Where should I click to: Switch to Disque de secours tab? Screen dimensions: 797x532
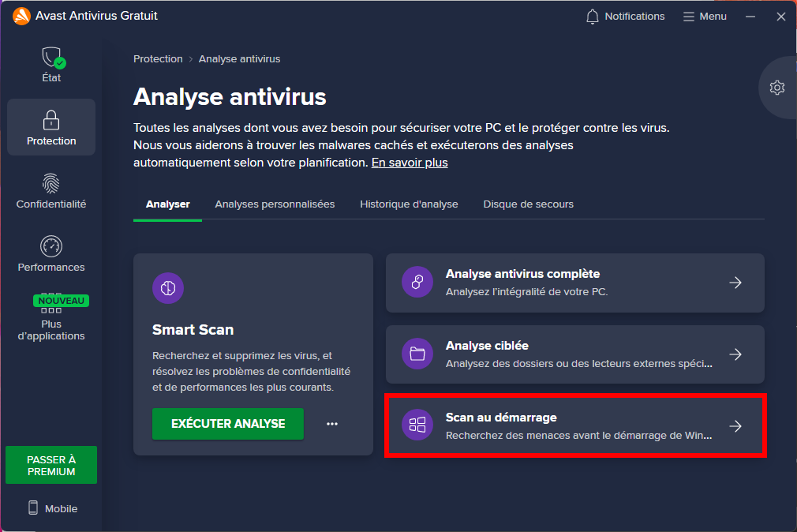(x=528, y=204)
